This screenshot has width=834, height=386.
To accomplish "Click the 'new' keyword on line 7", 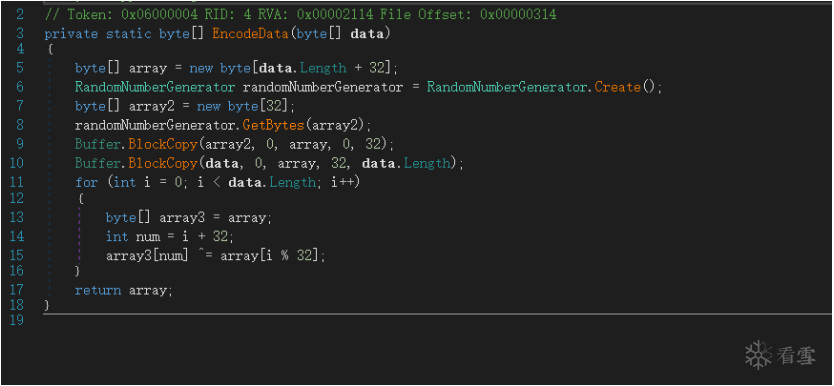I will (x=208, y=106).
